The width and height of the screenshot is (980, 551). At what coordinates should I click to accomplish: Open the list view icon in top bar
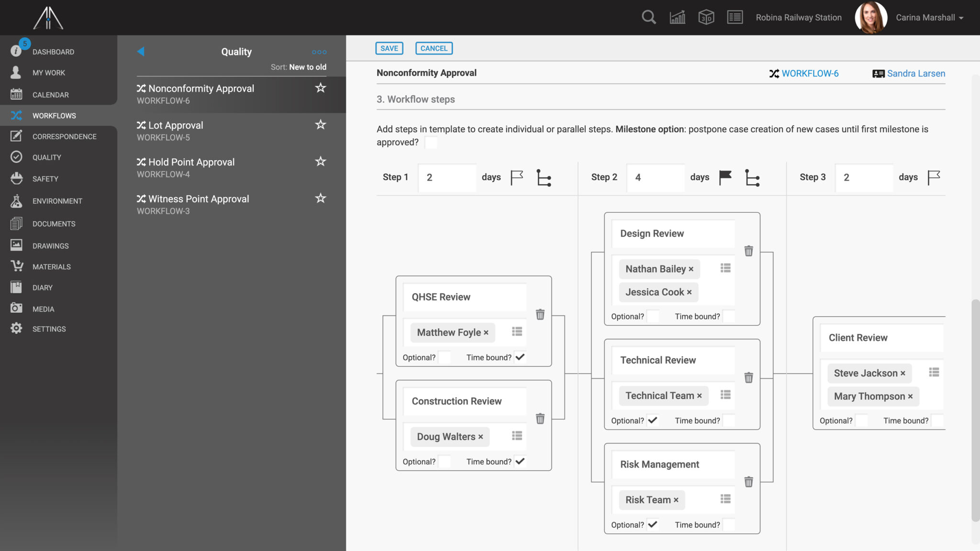pyautogui.click(x=735, y=18)
